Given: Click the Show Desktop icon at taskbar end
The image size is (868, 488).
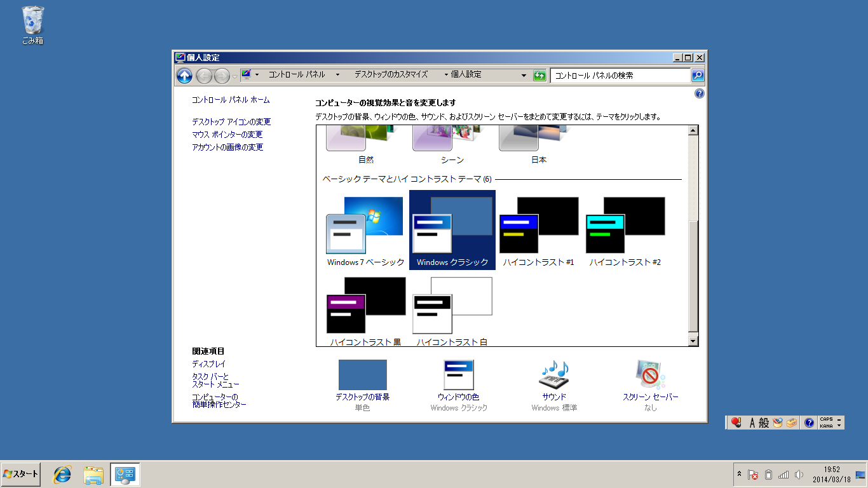Looking at the screenshot, I should coord(860,475).
